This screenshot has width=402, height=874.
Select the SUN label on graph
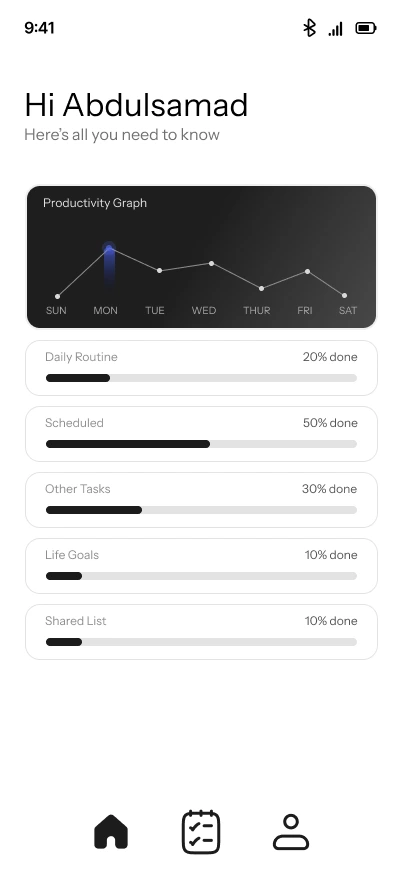(56, 310)
